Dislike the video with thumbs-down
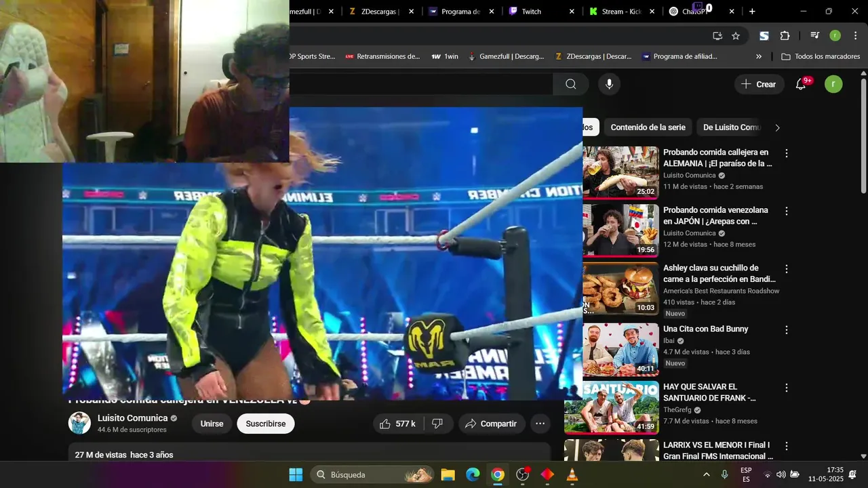 click(x=438, y=424)
